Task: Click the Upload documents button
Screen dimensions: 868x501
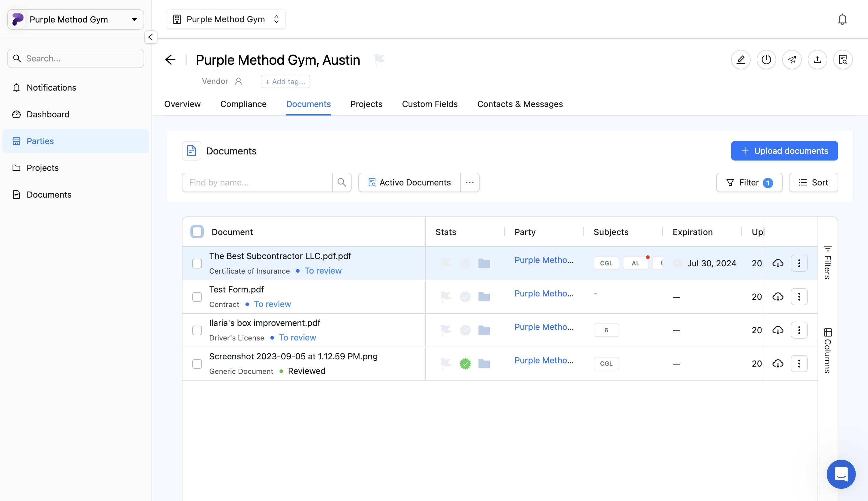Action: coord(784,151)
